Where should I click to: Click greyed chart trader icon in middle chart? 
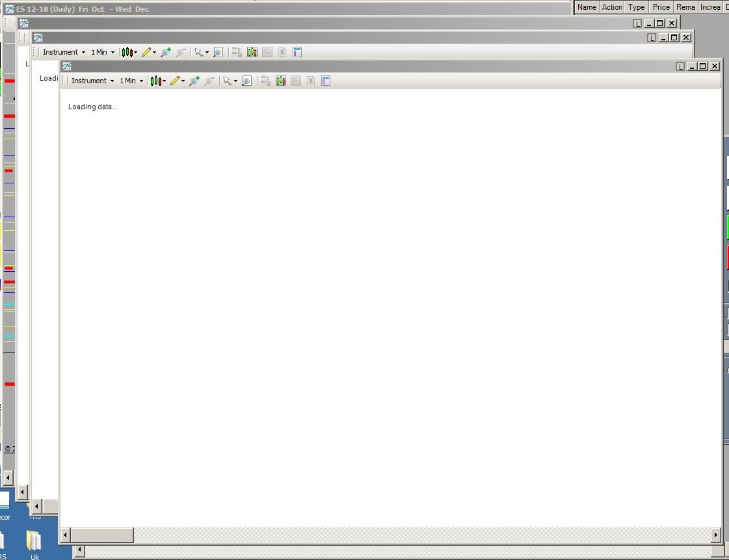(237, 52)
